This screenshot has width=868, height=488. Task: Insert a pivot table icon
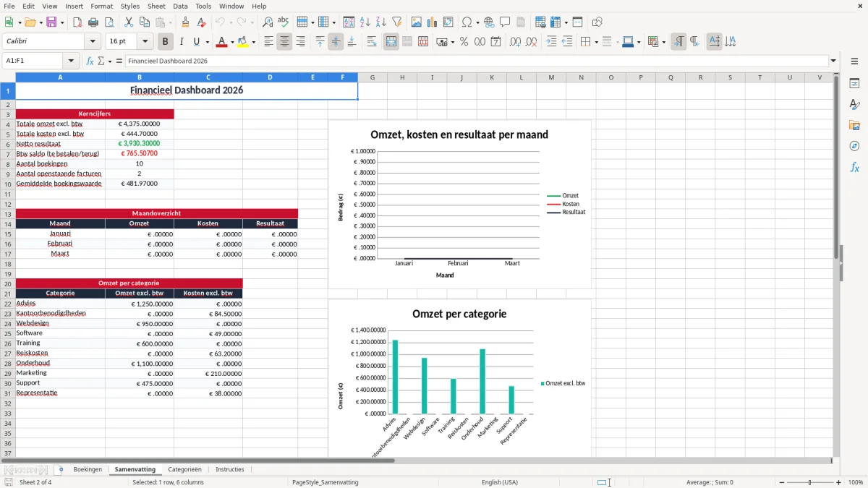tap(448, 22)
